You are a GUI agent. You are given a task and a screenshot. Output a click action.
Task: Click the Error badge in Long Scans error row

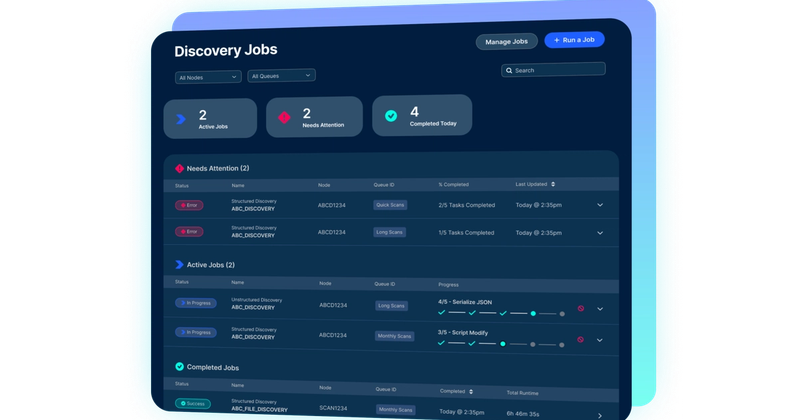click(189, 232)
